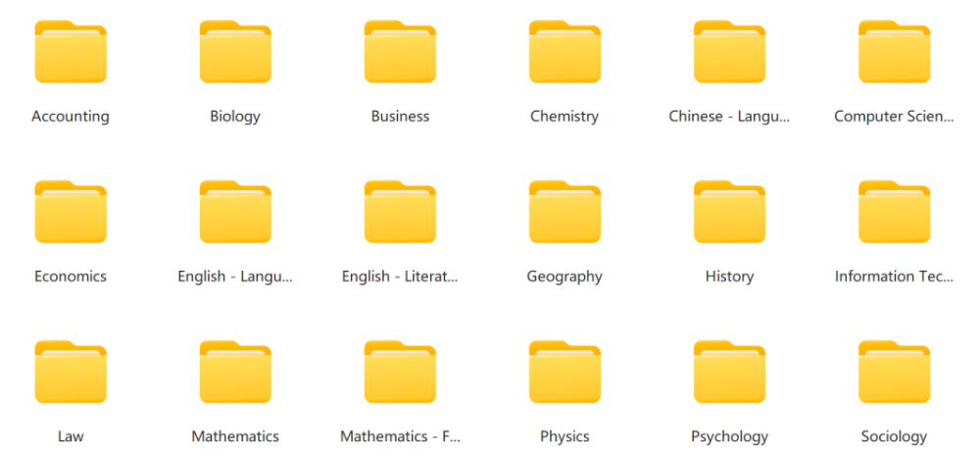Image resolution: width=980 pixels, height=462 pixels.
Task: Click the Geography folder icon
Action: coord(564,213)
